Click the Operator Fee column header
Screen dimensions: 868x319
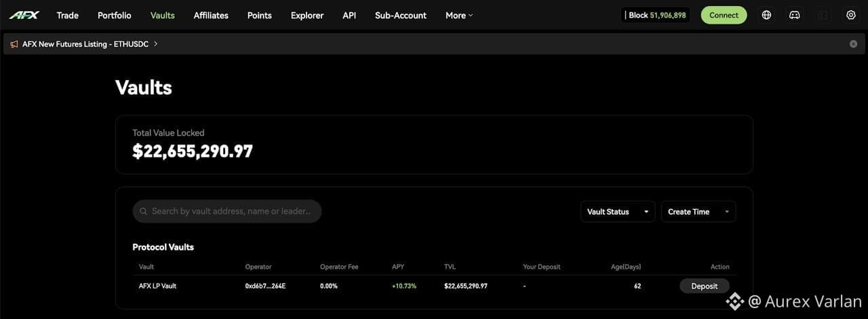(x=339, y=267)
